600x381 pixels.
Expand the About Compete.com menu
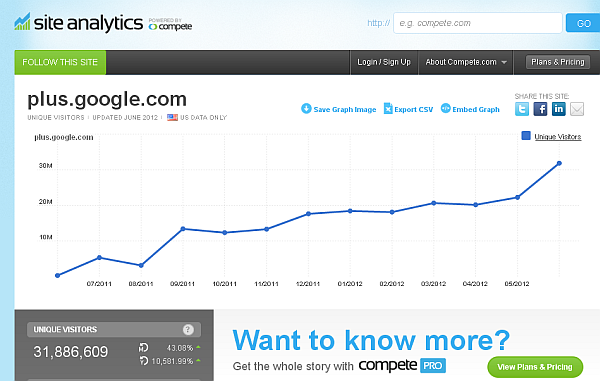(466, 62)
